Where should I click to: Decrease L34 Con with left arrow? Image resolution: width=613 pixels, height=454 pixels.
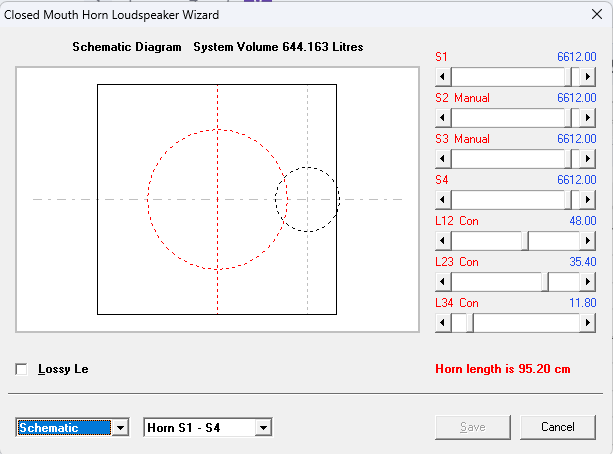(443, 323)
